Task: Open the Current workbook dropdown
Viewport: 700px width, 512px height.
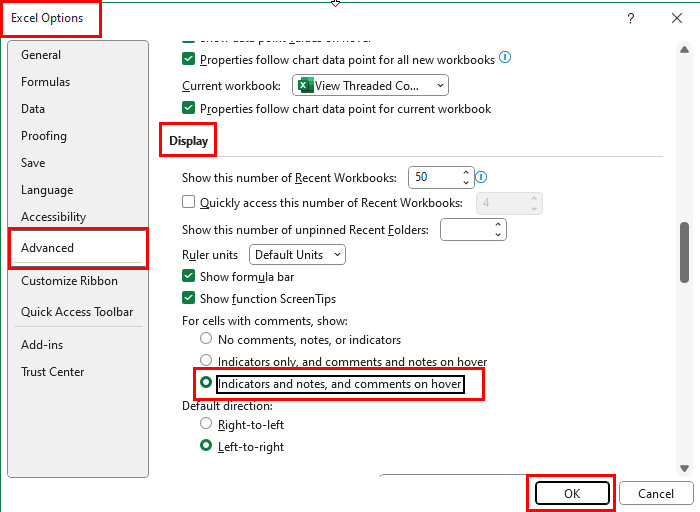Action: (370, 85)
